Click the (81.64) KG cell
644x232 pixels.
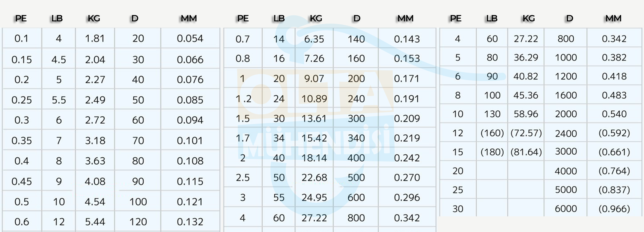coord(526,152)
